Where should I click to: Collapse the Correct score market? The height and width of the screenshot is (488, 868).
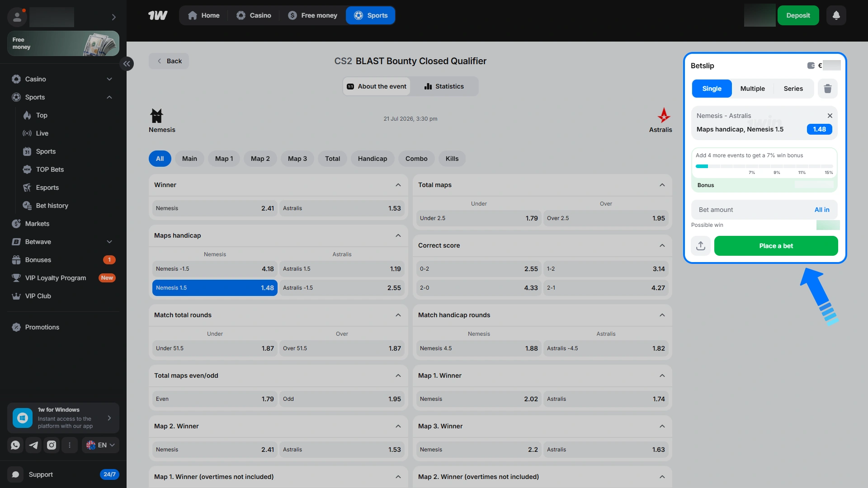662,245
